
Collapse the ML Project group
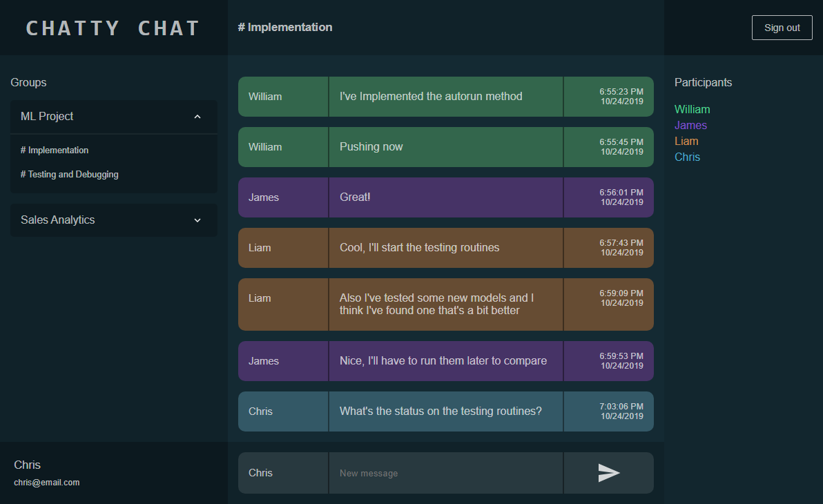click(x=197, y=117)
